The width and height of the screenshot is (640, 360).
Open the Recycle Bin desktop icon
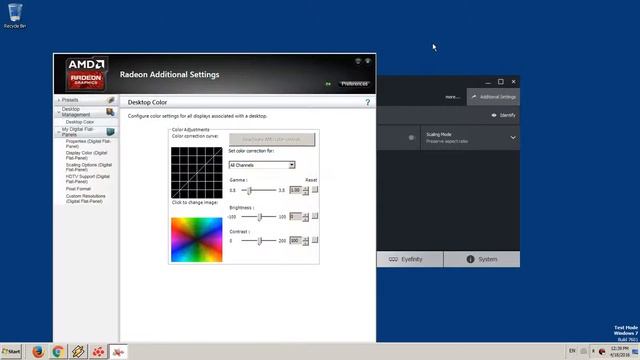tap(15, 16)
